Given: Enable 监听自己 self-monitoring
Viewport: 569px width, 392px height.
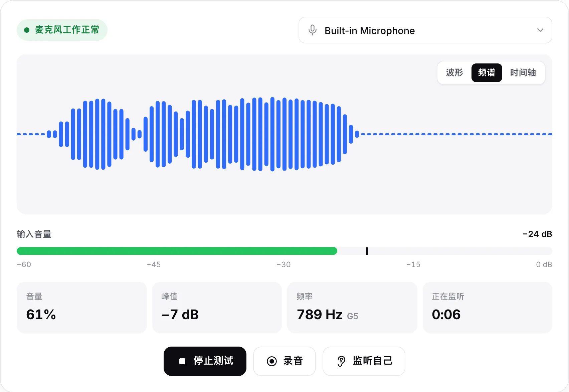Looking at the screenshot, I should click(x=364, y=361).
